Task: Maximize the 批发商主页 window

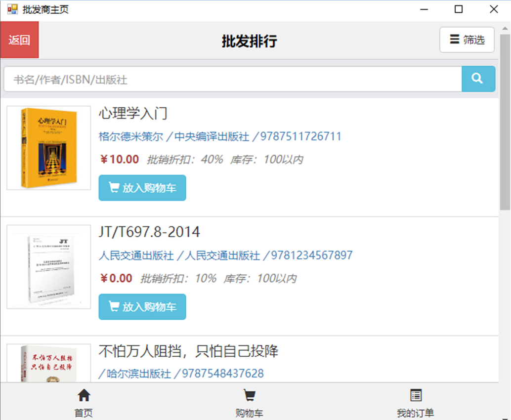Action: tap(459, 9)
